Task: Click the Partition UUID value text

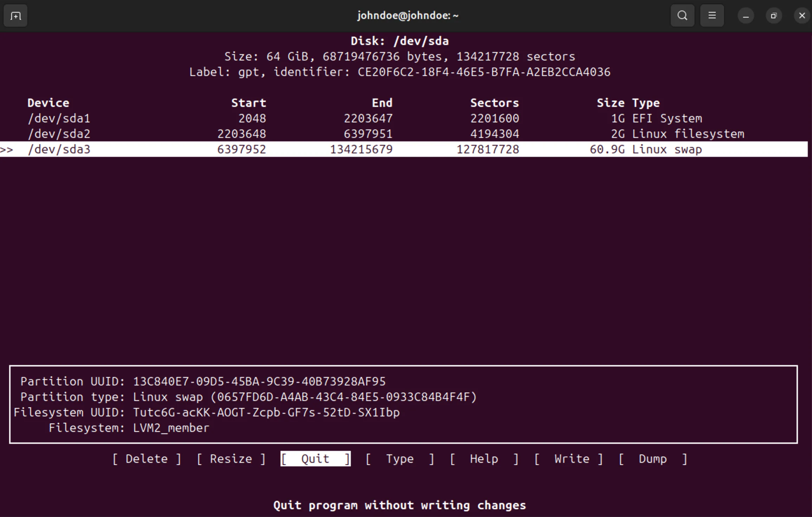Action: 259,382
